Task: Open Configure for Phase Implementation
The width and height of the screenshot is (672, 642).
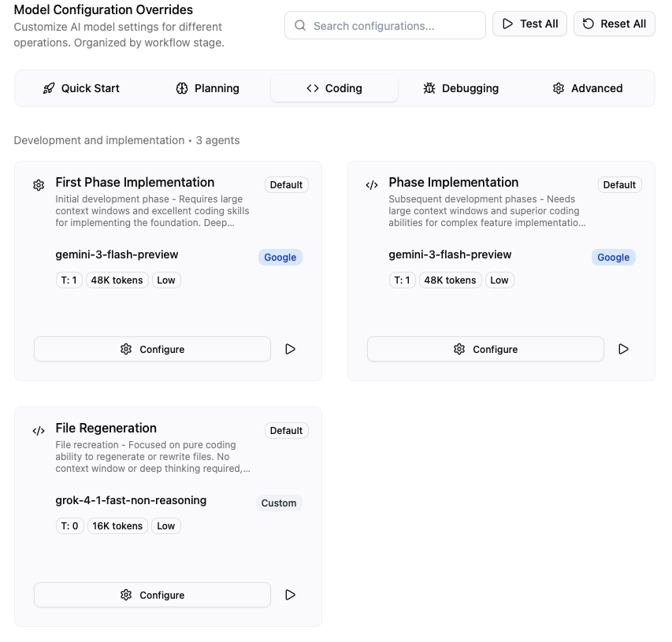Action: [485, 349]
